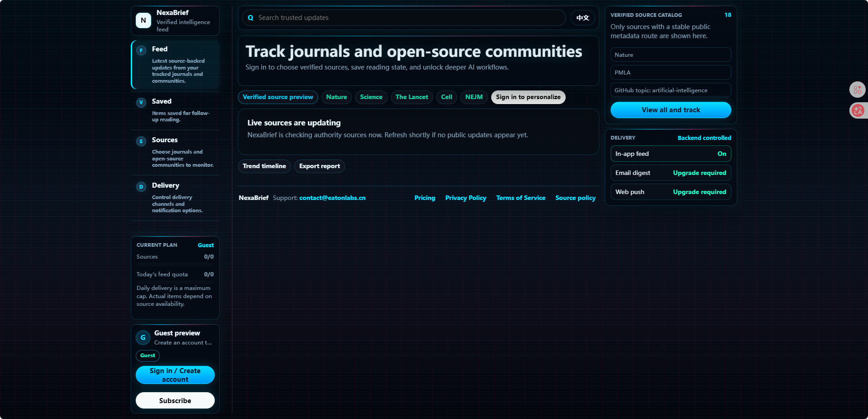Filter by the NEJM chip
Viewport: 868px width, 419px height.
pyautogui.click(x=474, y=97)
